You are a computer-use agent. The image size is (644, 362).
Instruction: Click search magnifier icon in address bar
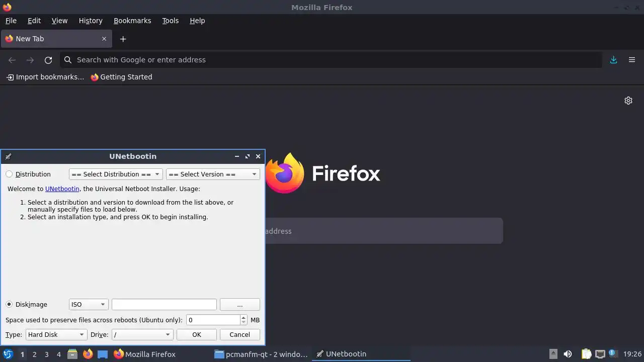tap(68, 60)
